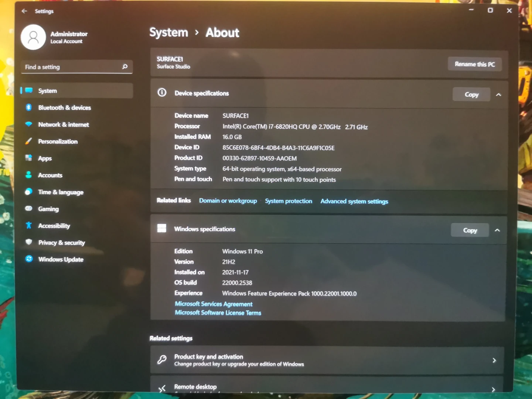Image resolution: width=532 pixels, height=399 pixels.
Task: Click the Surface Studio model text
Action: [174, 66]
